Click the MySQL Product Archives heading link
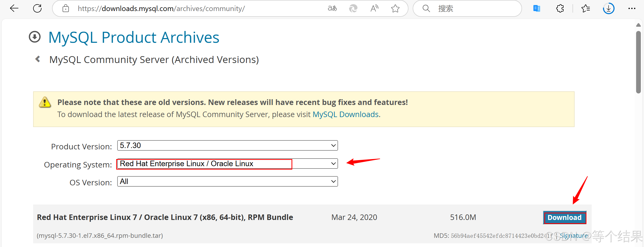 [134, 37]
